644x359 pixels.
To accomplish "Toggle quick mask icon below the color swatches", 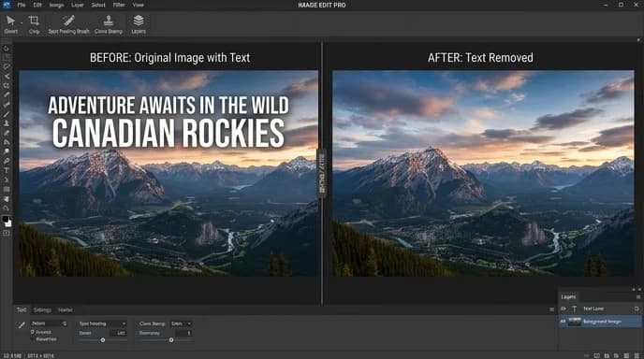I will [x=7, y=233].
